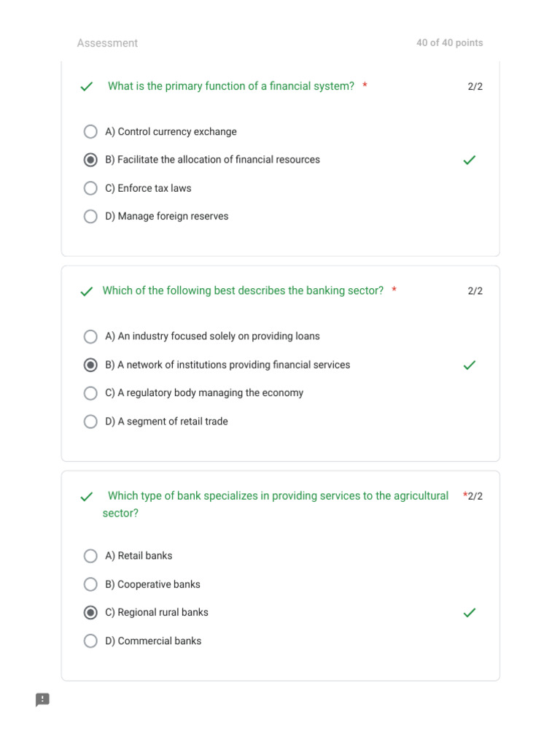Screen dimensions: 560x747
Task: Click correct-answer tick beside Facilitate the allocation option
Action: click(x=470, y=160)
